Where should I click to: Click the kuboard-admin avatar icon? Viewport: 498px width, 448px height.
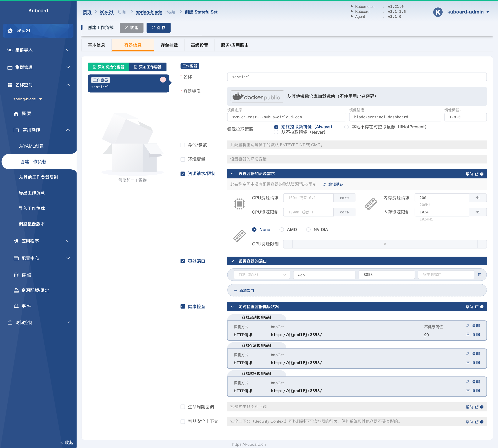(x=438, y=12)
